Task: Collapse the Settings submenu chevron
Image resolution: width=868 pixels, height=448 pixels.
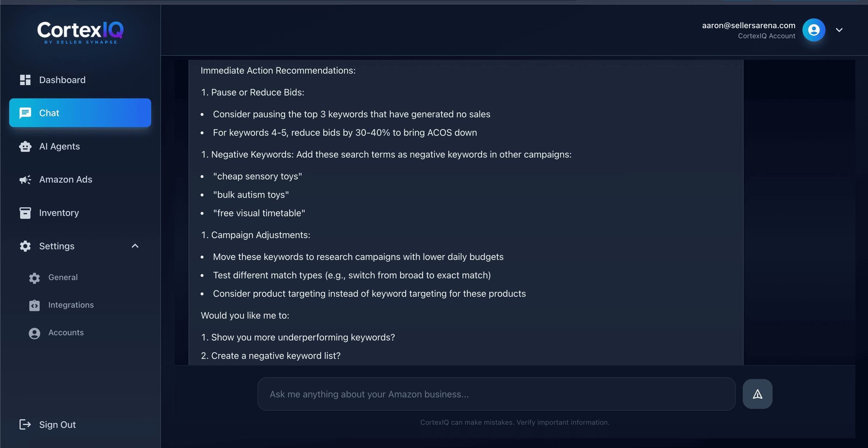Action: [135, 246]
